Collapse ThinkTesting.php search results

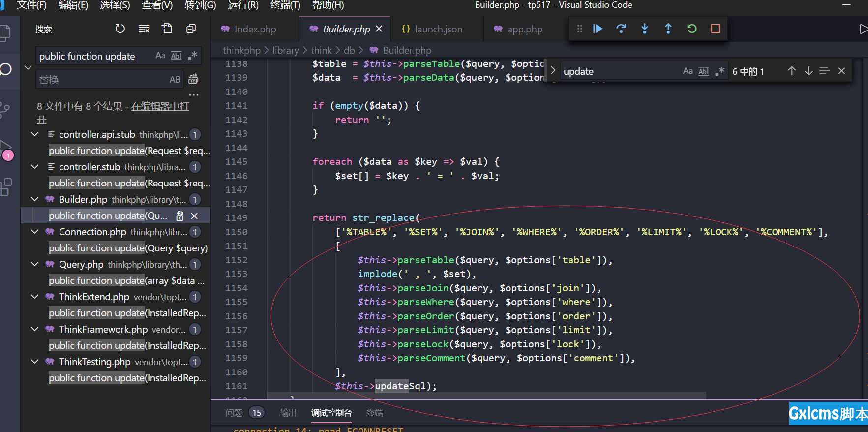(x=35, y=362)
